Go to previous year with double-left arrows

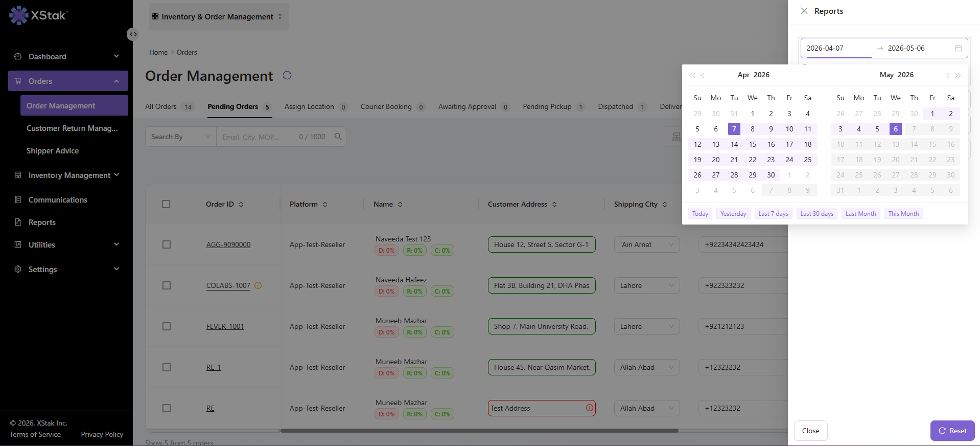[692, 75]
